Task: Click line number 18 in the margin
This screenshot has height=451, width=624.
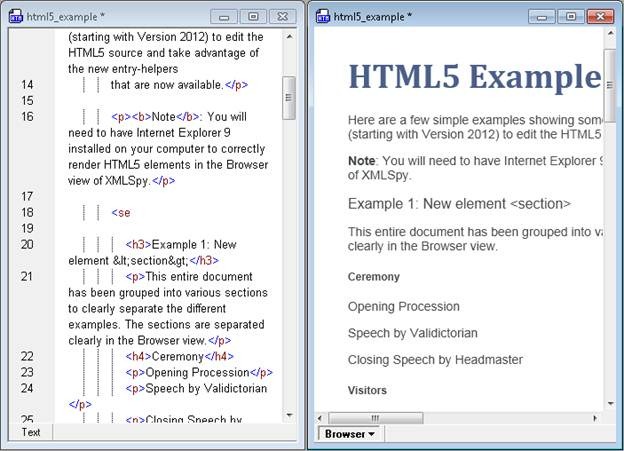Action: [27, 213]
